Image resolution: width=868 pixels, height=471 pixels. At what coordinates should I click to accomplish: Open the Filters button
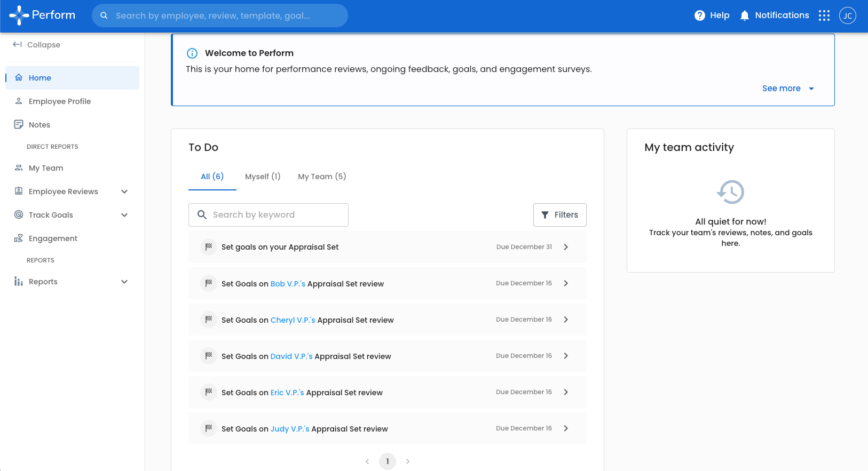pos(560,215)
